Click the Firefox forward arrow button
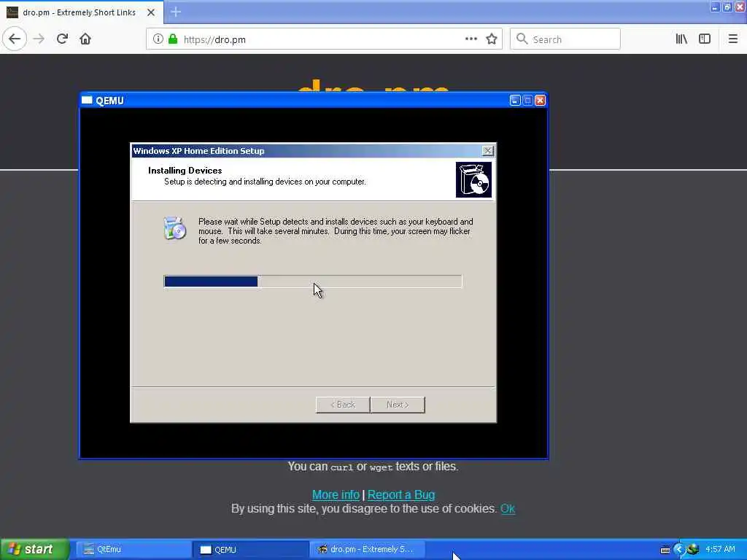This screenshot has height=560, width=747. pyautogui.click(x=39, y=39)
